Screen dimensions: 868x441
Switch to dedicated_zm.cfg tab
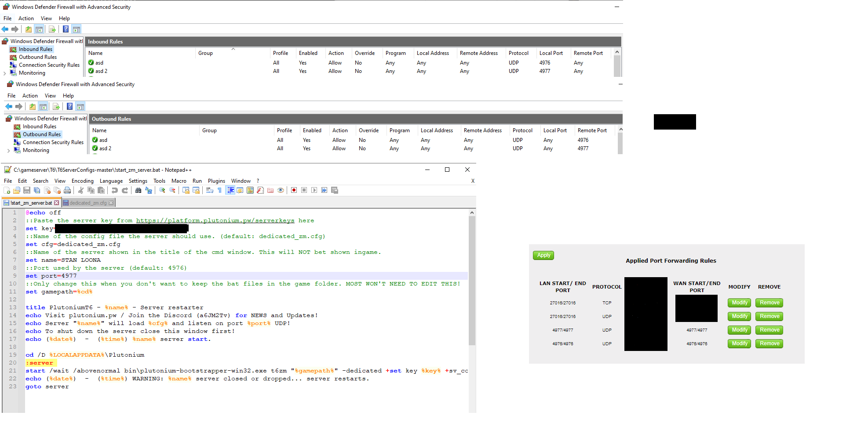pos(88,203)
